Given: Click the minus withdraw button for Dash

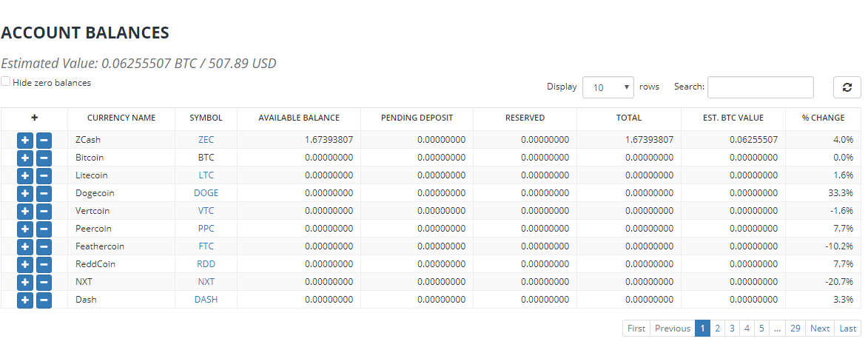Looking at the screenshot, I should point(44,300).
